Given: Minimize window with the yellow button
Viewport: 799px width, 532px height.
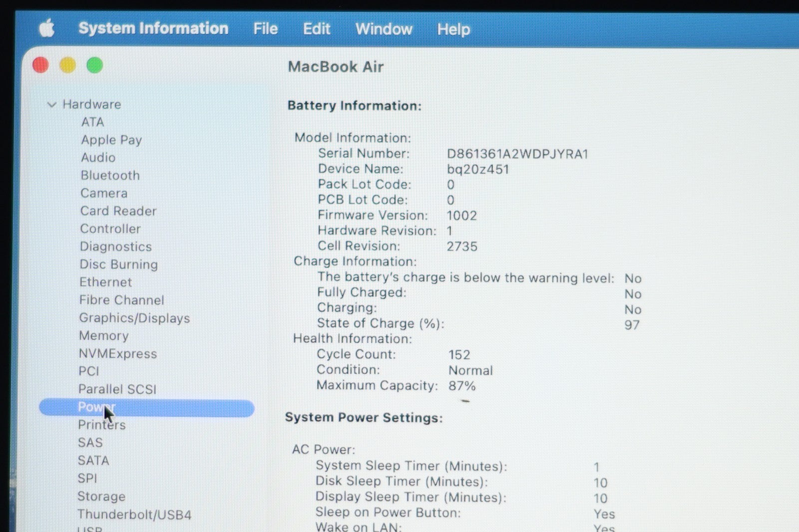Looking at the screenshot, I should pos(68,65).
